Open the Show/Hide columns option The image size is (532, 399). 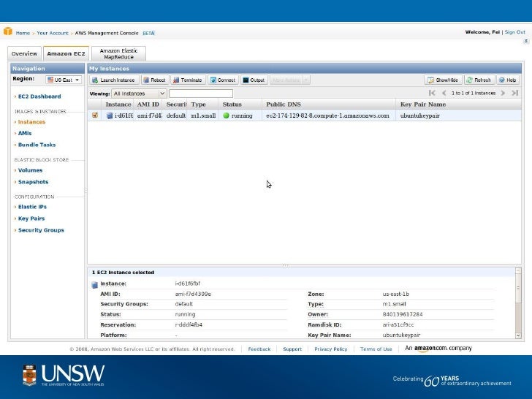point(443,80)
